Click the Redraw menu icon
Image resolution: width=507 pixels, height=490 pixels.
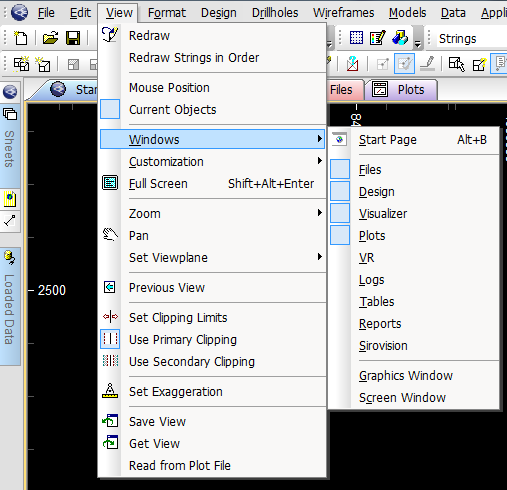(x=110, y=35)
